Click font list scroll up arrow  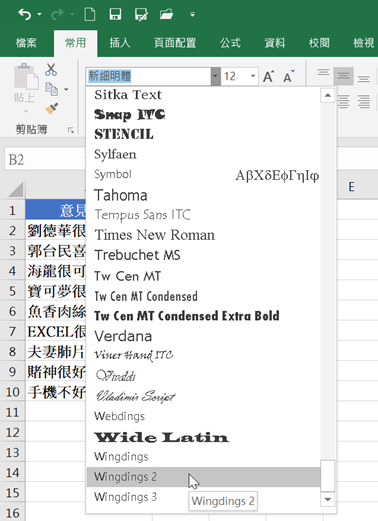tap(328, 96)
